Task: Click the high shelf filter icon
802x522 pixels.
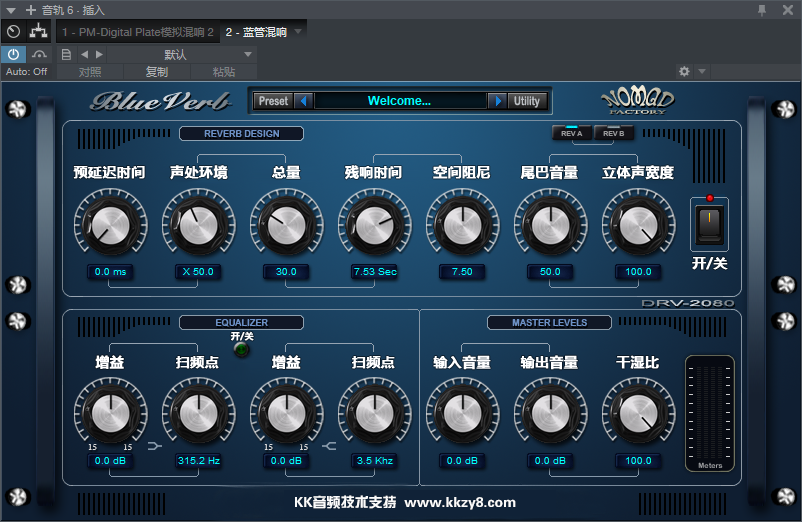Action: (329, 446)
